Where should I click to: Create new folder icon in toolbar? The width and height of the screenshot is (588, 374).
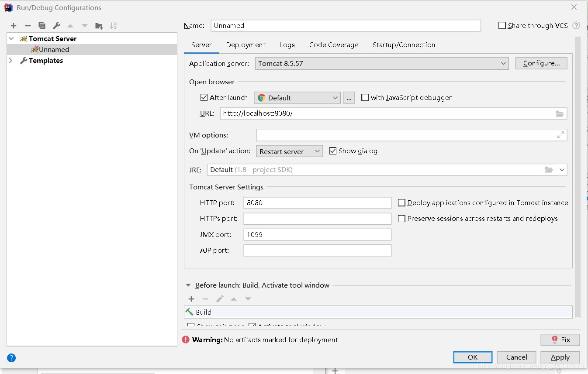tap(99, 26)
